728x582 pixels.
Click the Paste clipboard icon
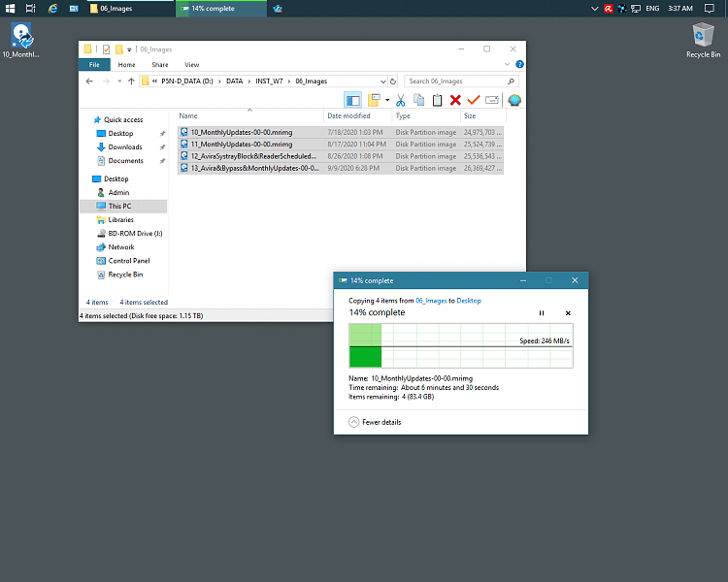click(437, 100)
